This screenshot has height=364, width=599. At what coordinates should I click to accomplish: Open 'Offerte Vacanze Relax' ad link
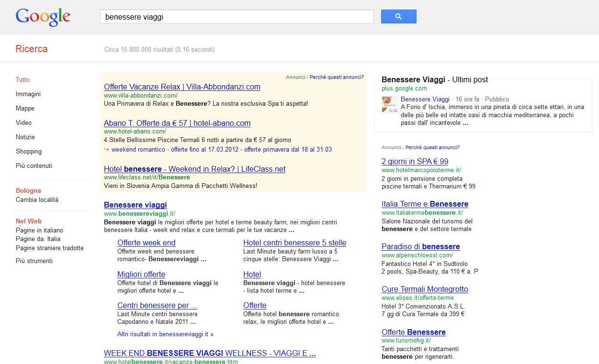182,87
